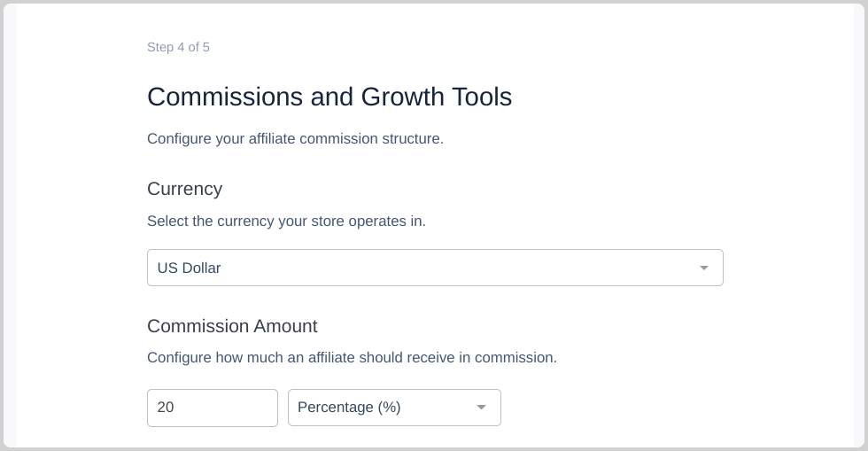The height and width of the screenshot is (451, 868).
Task: Focus the commission amount field showing 20
Action: coord(213,408)
